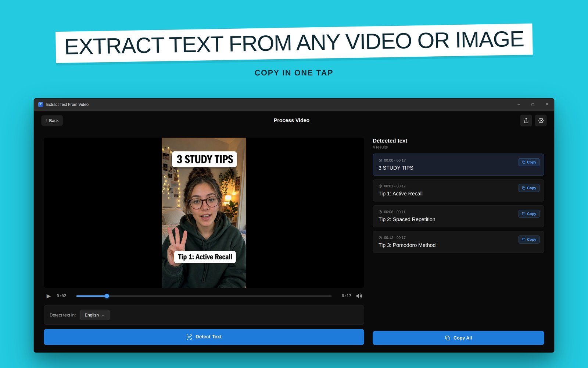This screenshot has height=368, width=588.
Task: Copy the '3 STUDY TIPS' result
Action: click(x=529, y=162)
